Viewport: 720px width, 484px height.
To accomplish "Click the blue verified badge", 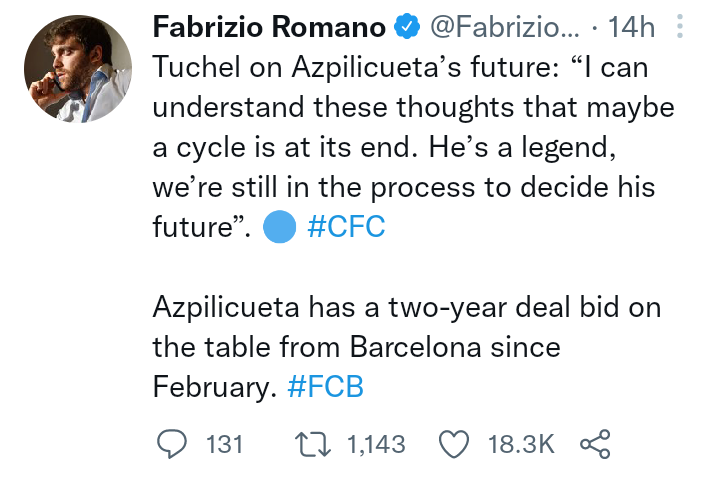I will [x=407, y=27].
